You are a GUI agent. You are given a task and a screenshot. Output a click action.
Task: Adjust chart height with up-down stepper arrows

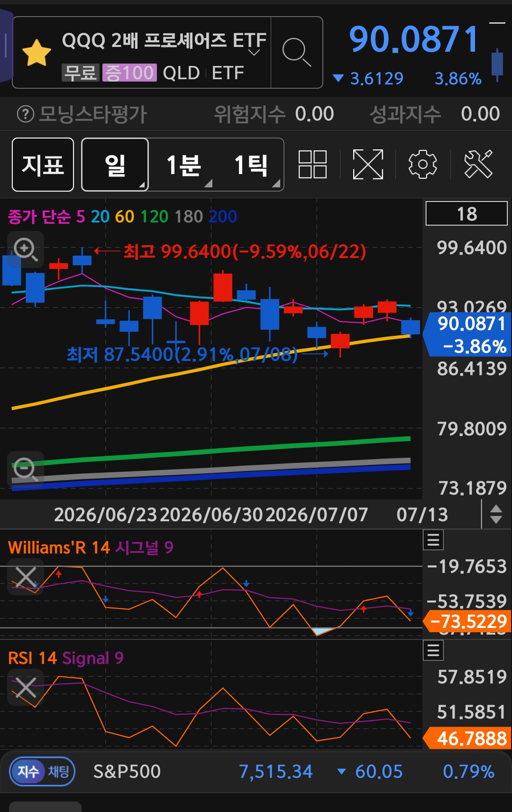[496, 514]
